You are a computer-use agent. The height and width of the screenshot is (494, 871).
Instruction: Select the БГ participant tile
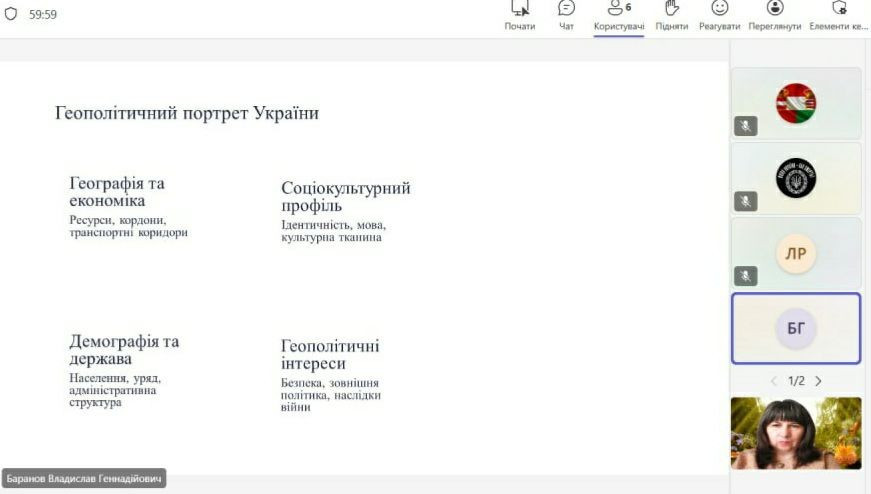[x=796, y=328]
